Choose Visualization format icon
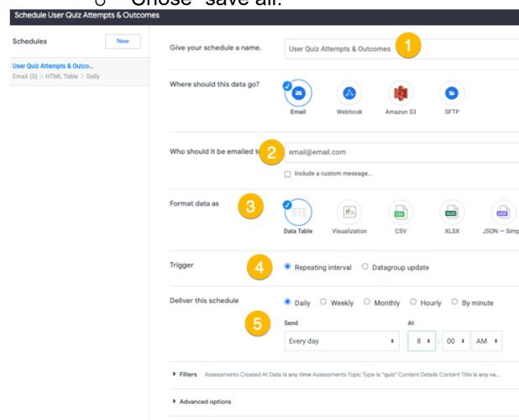 coord(349,212)
